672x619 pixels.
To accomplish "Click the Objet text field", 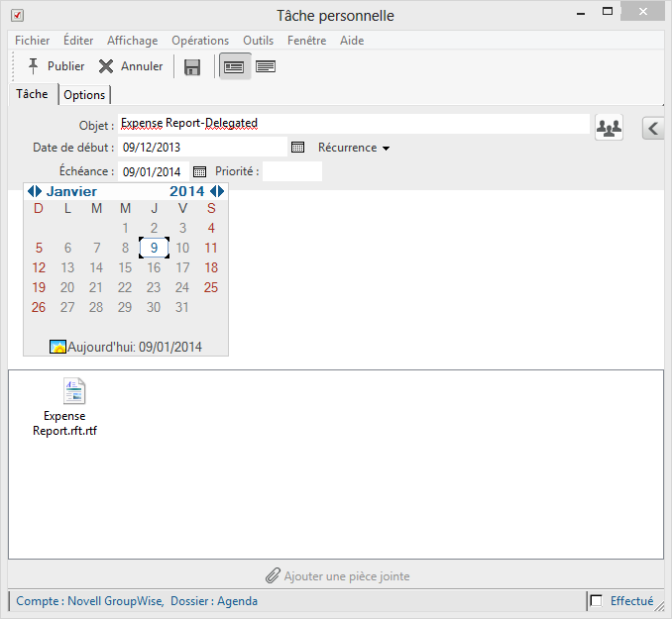I will point(354,124).
